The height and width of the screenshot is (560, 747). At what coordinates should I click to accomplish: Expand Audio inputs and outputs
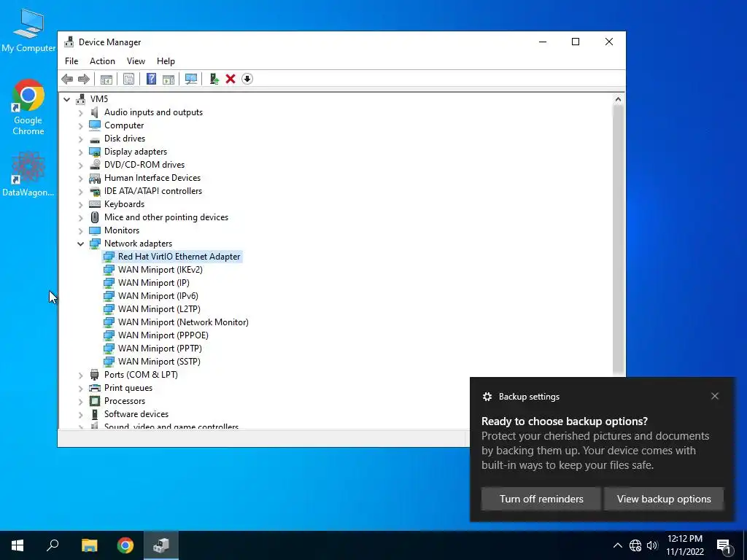[80, 113]
